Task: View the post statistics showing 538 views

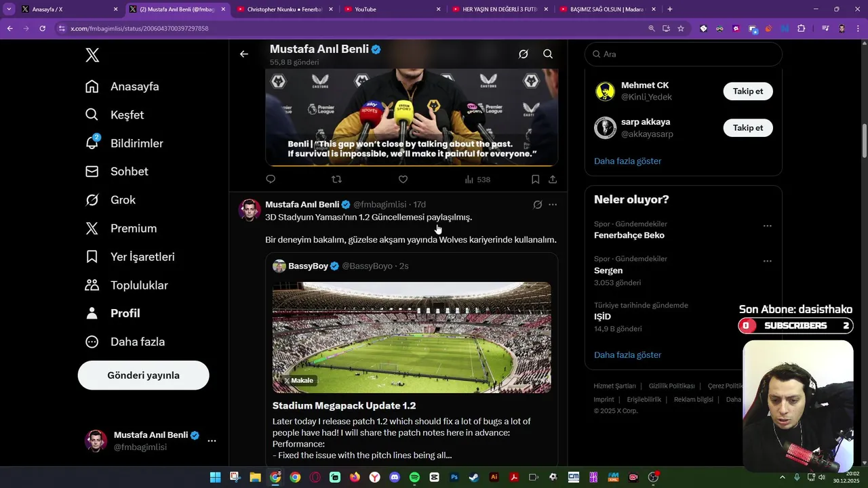Action: coord(477,180)
